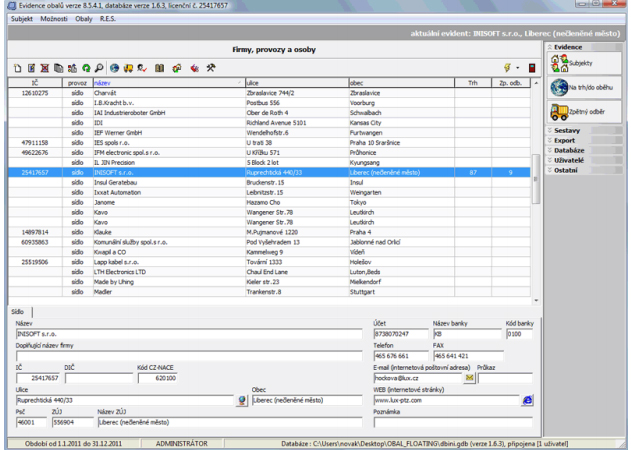Image resolution: width=631 pixels, height=450 pixels.
Task: Click the ulice column header
Action: pyautogui.click(x=297, y=83)
